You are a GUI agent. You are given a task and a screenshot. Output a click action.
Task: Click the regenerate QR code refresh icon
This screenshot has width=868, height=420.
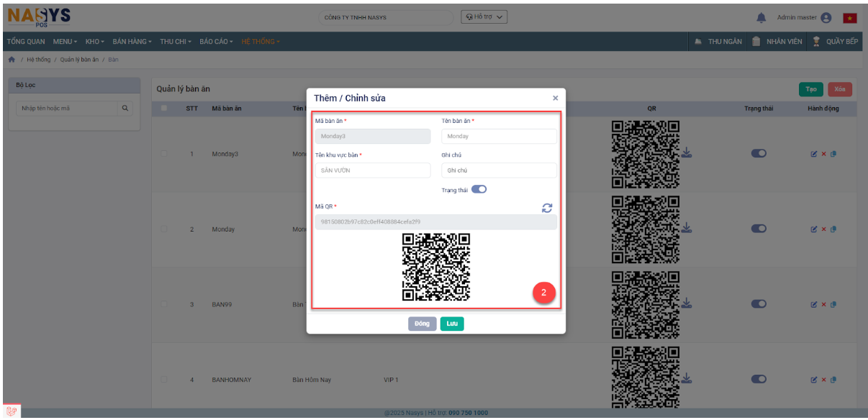tap(547, 208)
